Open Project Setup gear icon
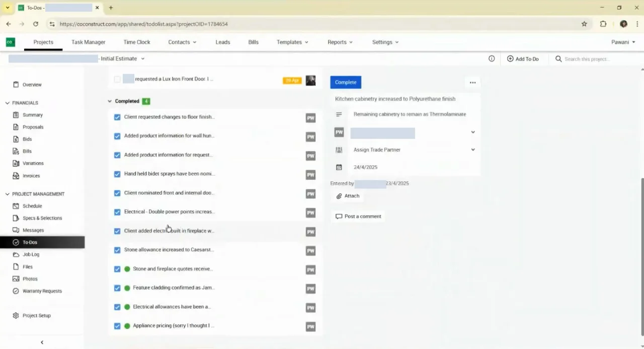 click(16, 316)
